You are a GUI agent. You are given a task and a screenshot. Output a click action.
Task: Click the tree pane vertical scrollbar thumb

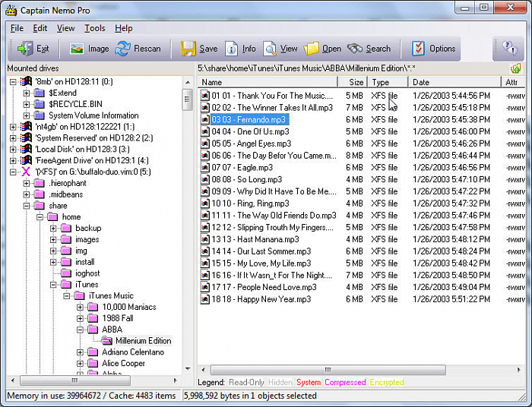(187, 99)
